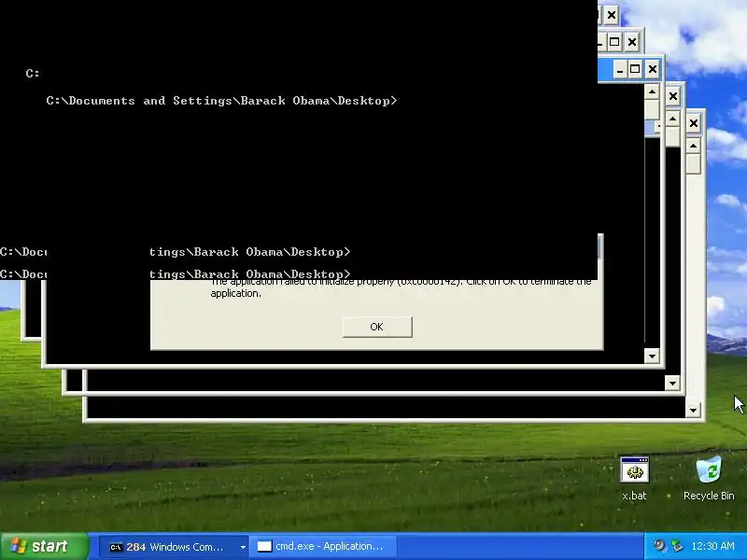Click "application." in the error message
This screenshot has height=560, width=747.
(236, 293)
